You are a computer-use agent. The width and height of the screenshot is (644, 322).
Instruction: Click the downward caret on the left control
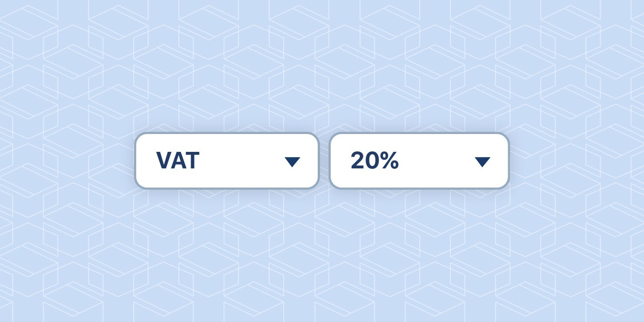pyautogui.click(x=292, y=161)
